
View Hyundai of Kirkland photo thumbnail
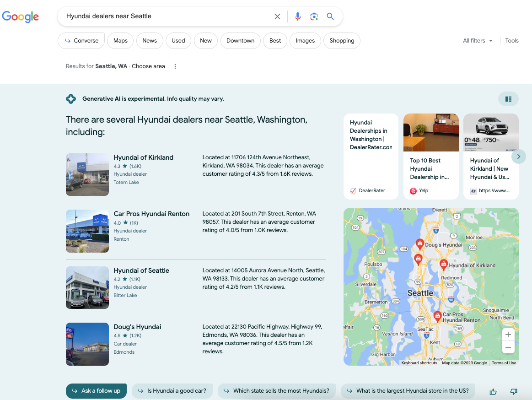point(87,174)
